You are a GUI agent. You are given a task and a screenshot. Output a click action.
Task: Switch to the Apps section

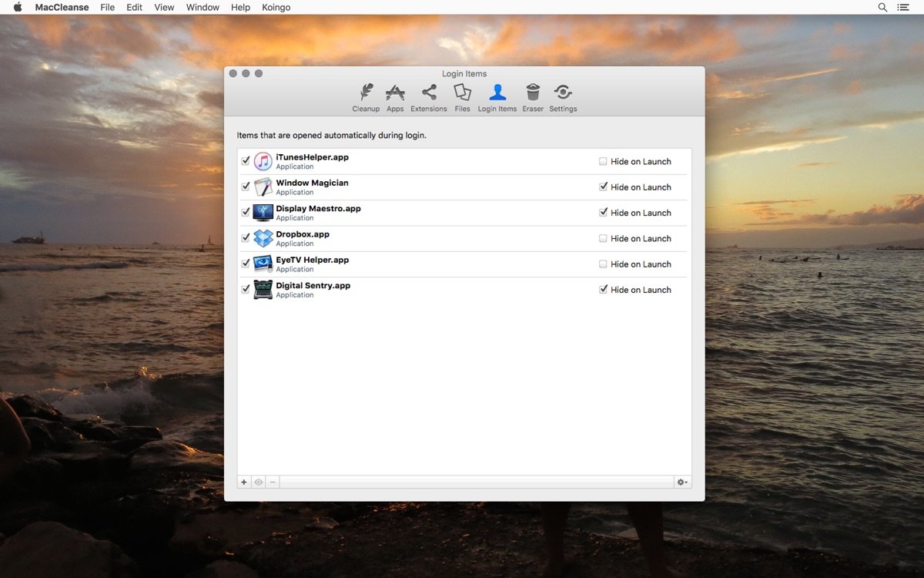pos(394,96)
